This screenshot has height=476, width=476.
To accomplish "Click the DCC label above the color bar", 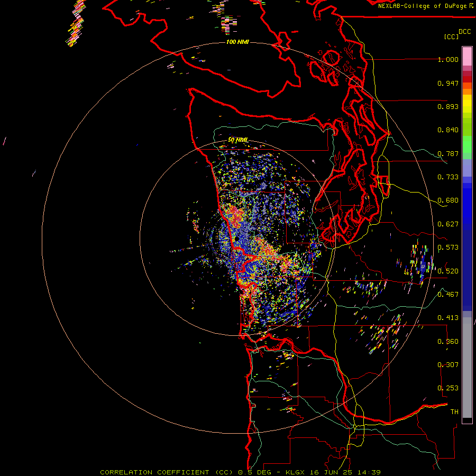I will point(465,32).
